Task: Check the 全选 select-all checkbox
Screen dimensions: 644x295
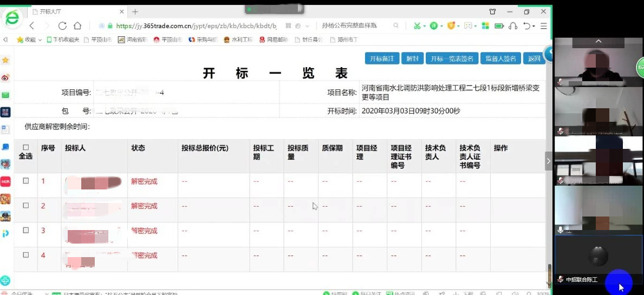Action: (26, 147)
